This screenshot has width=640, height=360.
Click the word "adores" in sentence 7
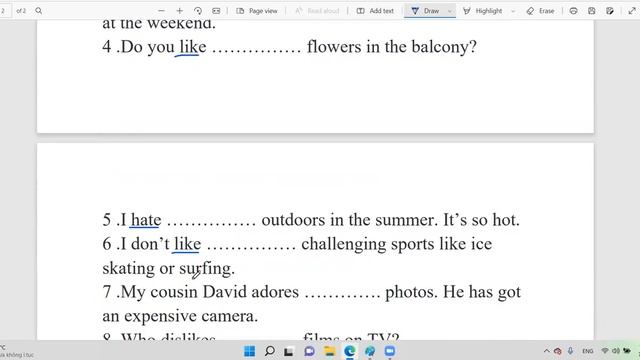click(275, 292)
